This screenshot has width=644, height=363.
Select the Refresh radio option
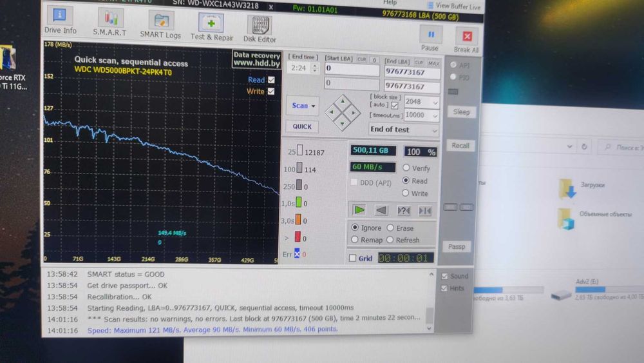[390, 239]
